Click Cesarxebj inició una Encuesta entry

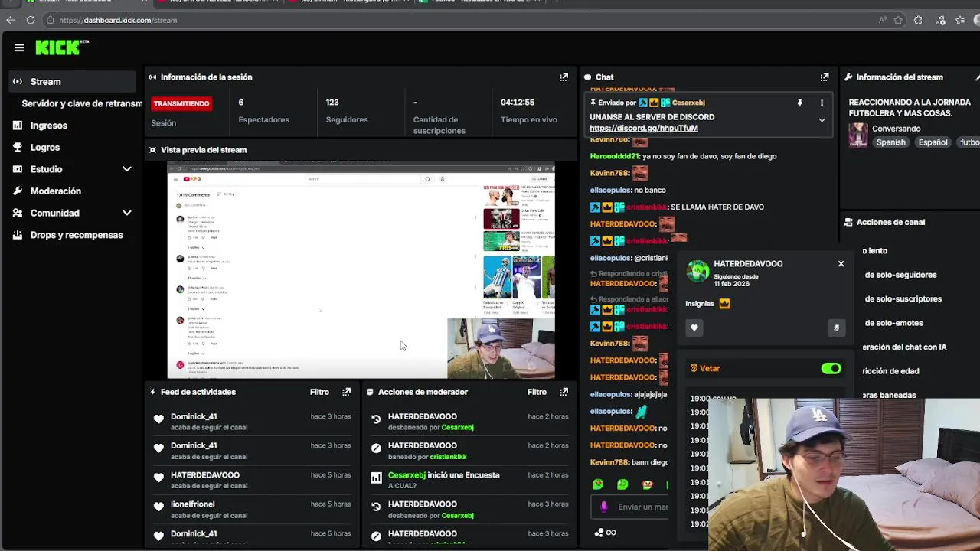pos(469,480)
